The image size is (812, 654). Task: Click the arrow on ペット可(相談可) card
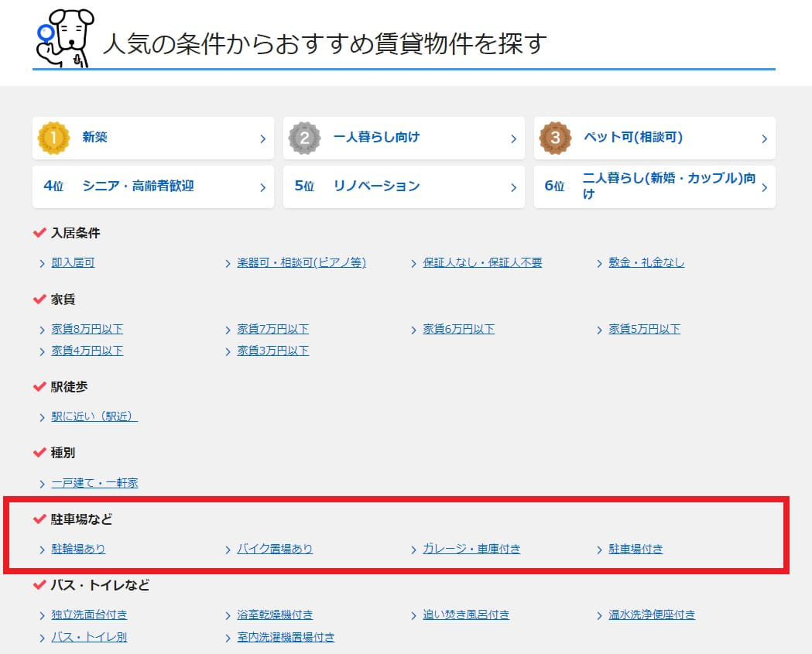point(764,139)
